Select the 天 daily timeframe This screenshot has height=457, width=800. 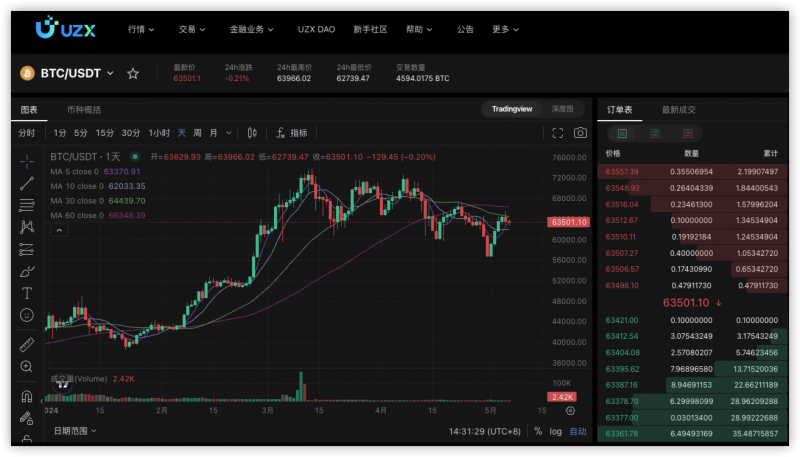(182, 133)
